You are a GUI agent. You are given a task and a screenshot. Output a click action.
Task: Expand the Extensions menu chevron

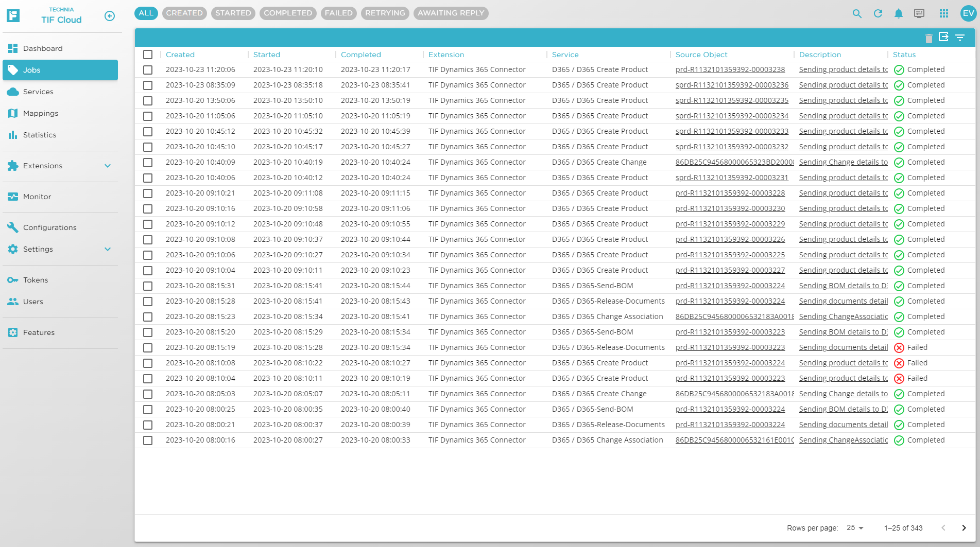click(108, 166)
